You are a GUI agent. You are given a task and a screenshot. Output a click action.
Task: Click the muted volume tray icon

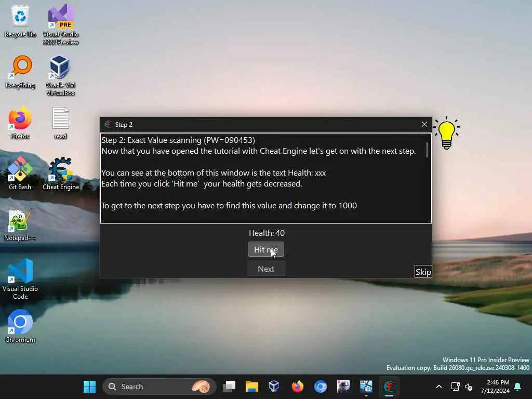coord(469,387)
